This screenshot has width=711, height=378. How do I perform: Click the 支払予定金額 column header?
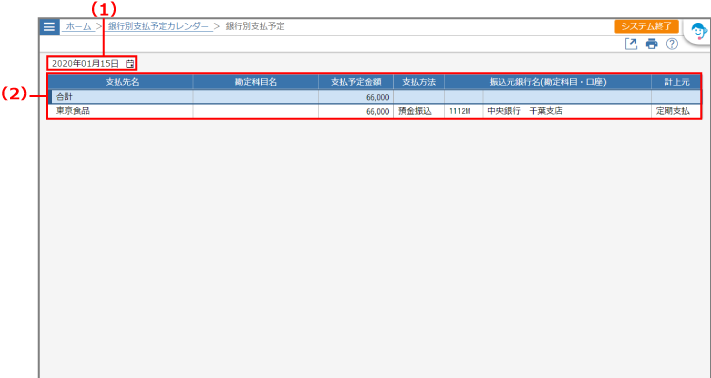356,82
